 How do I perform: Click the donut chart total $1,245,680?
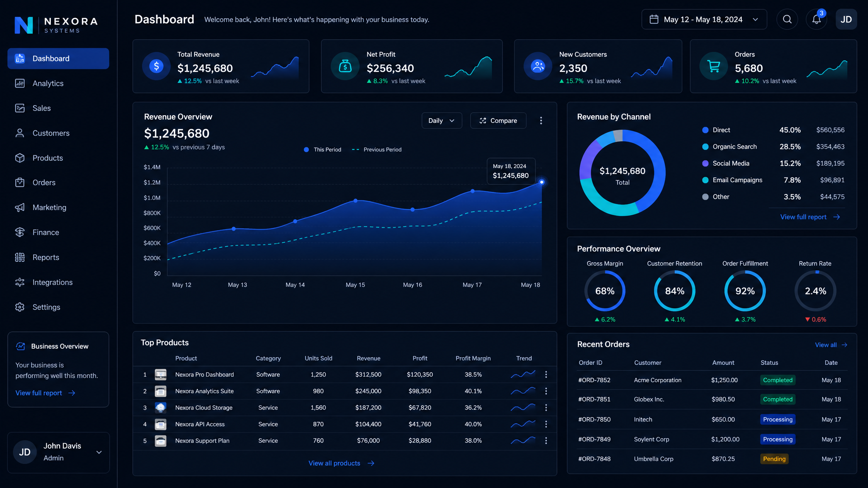point(622,171)
